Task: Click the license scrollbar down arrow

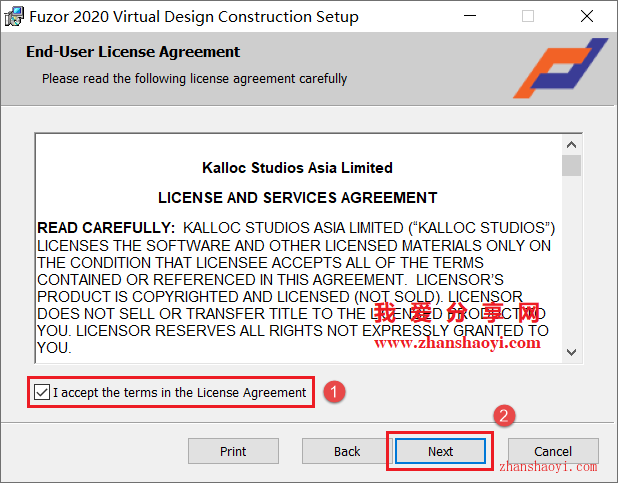Action: tap(571, 352)
